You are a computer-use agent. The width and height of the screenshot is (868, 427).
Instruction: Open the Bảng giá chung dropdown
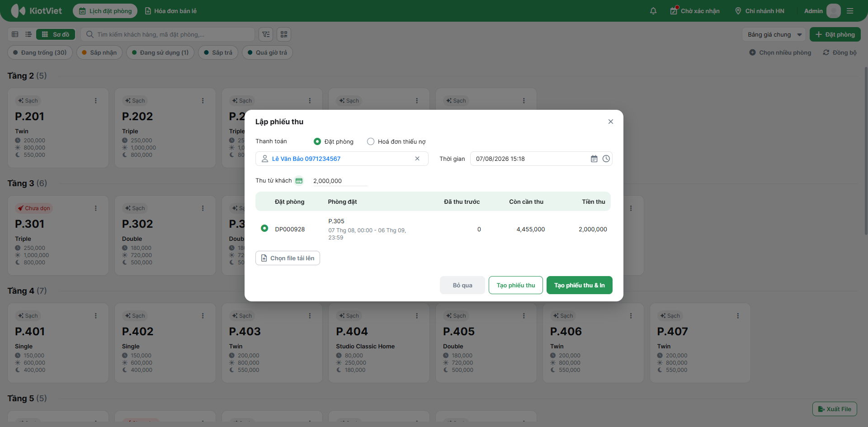(x=774, y=34)
